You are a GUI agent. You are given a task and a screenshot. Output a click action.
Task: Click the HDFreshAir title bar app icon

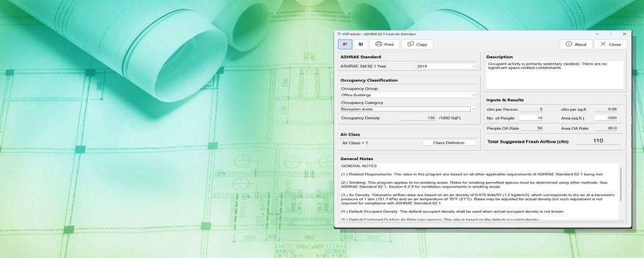(x=339, y=34)
